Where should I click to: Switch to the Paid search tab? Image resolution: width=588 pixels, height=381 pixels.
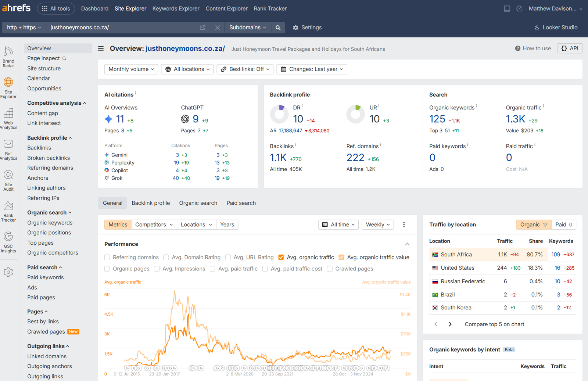tap(241, 203)
